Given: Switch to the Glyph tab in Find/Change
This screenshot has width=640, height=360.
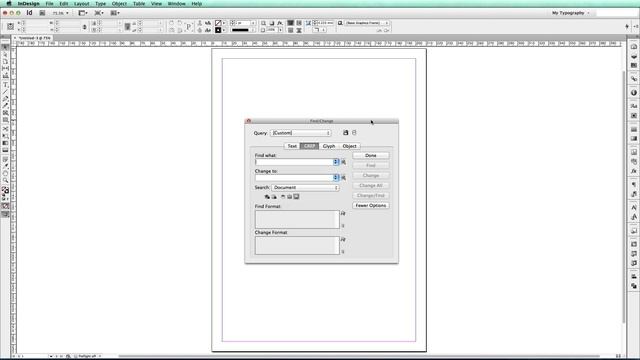Looking at the screenshot, I should click(329, 146).
